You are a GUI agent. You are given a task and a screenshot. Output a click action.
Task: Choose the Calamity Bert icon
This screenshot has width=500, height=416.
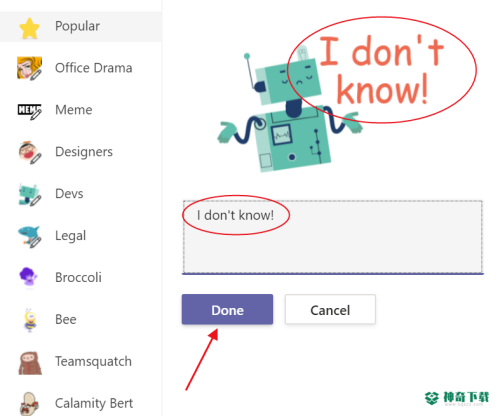[30, 404]
